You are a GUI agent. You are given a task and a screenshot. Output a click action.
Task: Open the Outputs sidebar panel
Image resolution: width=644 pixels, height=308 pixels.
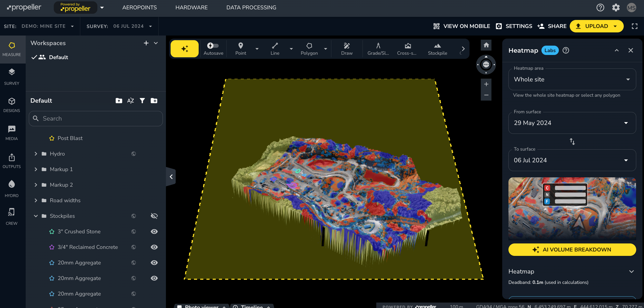(12, 161)
